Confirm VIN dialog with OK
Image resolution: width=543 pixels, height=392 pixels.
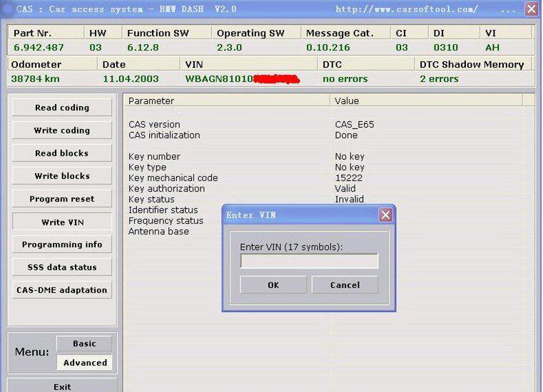273,285
